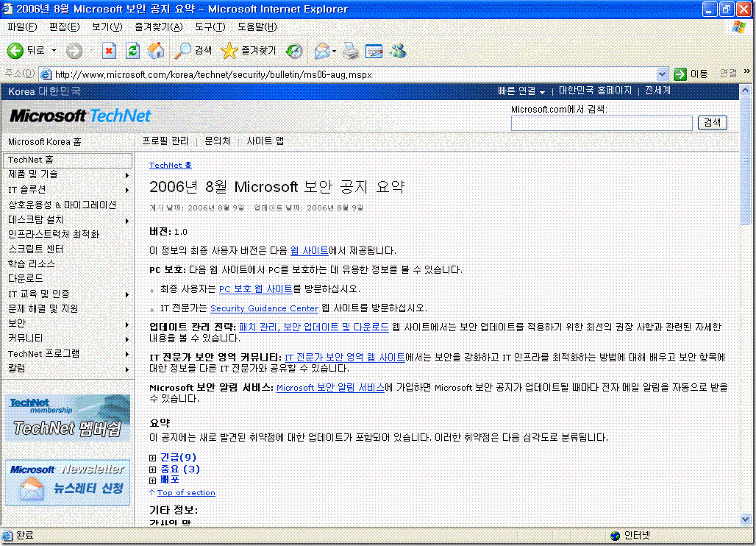Viewport: 756px width, 546px height.
Task: Open the TechNet 멤버쉽 banner
Action: [x=68, y=418]
